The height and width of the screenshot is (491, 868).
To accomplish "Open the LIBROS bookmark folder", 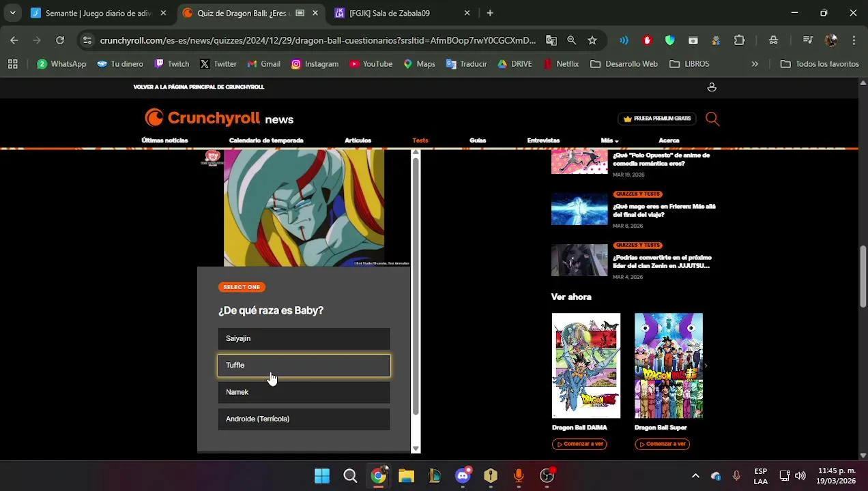I will click(x=689, y=64).
